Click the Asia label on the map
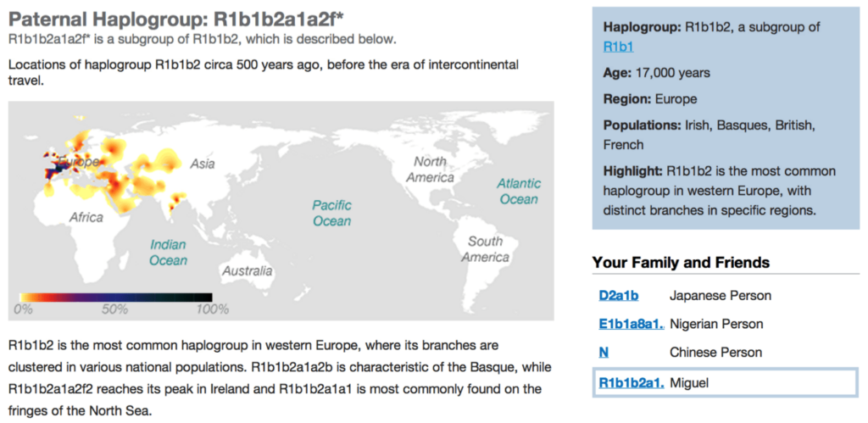 coord(202,164)
